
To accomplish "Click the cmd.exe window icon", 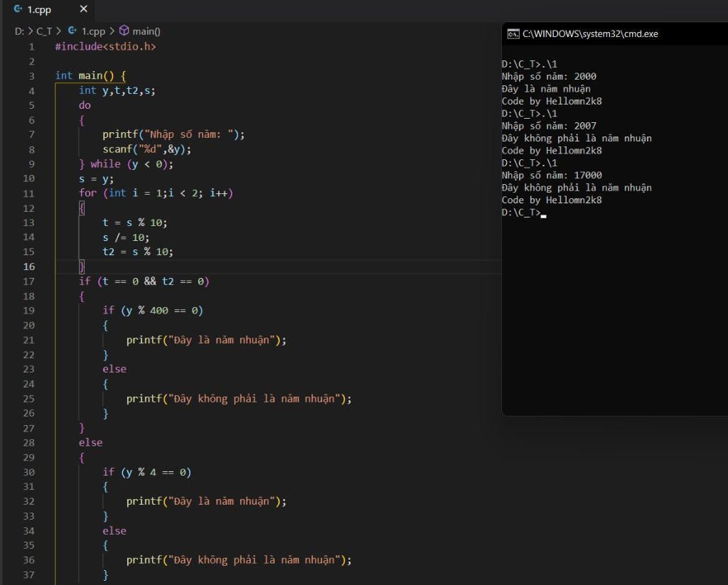I will 513,34.
